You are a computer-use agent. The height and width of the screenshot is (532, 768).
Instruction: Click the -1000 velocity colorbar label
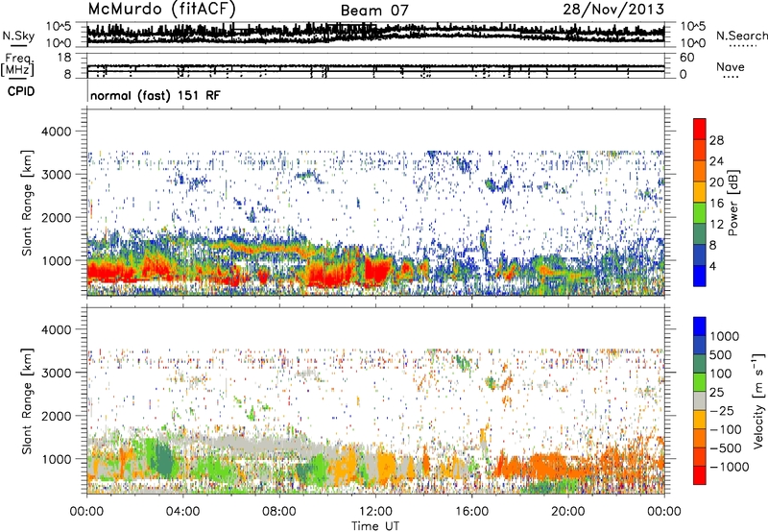coord(729,467)
